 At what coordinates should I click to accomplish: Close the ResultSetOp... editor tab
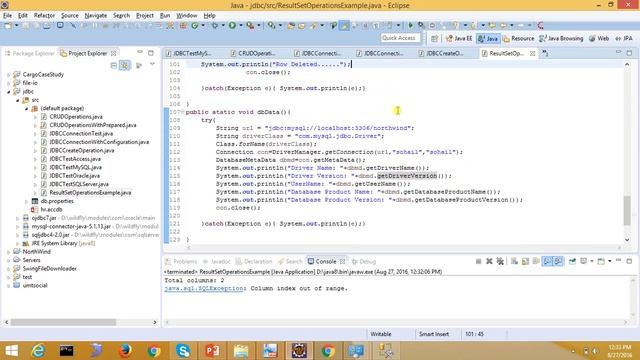pyautogui.click(x=533, y=53)
